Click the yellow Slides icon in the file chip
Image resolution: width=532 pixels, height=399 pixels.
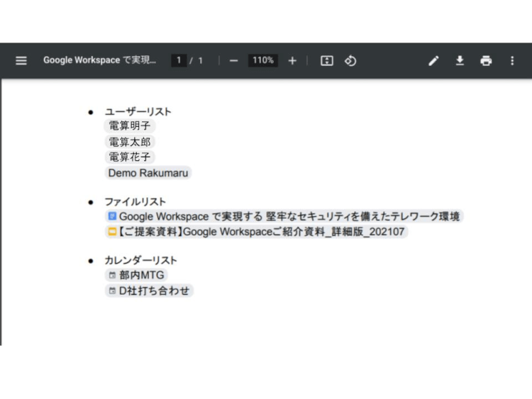[112, 232]
